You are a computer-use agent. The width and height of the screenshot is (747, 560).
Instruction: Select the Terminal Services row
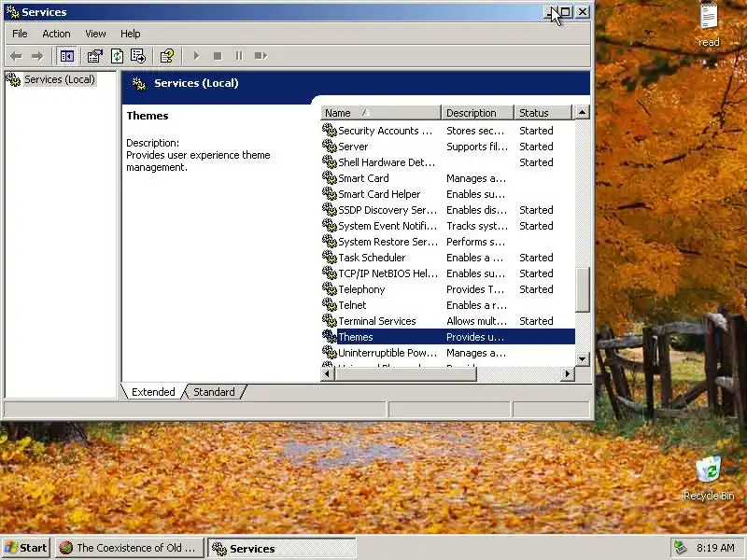tap(448, 321)
